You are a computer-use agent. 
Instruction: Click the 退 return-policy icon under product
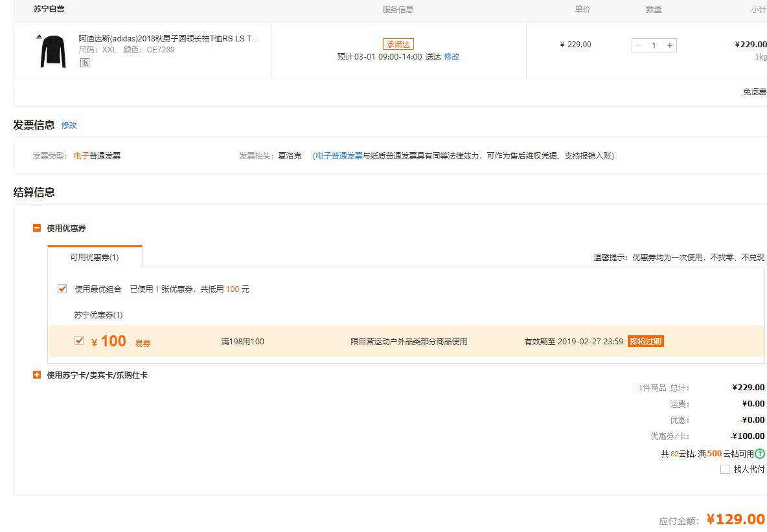[x=85, y=63]
